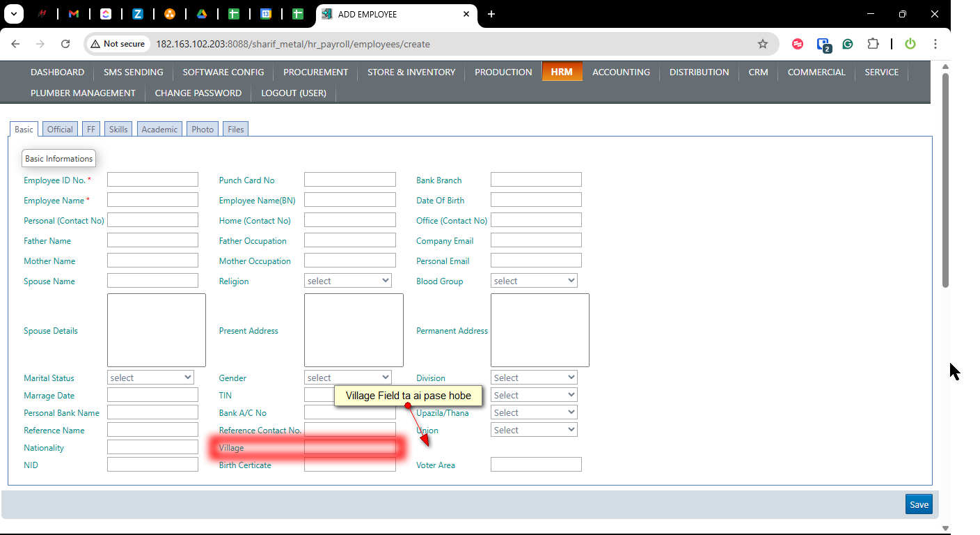Screen dimensions: 980x535
Task: Open the SERVICE menu
Action: (x=882, y=72)
